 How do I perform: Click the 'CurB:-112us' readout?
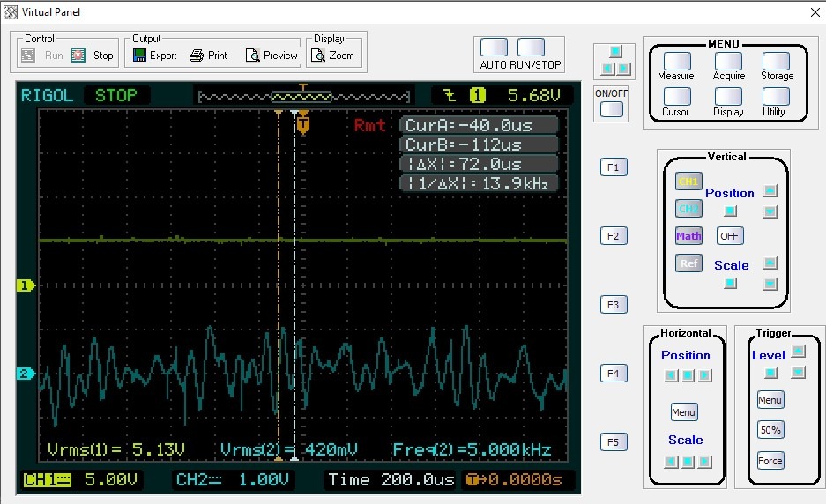479,145
